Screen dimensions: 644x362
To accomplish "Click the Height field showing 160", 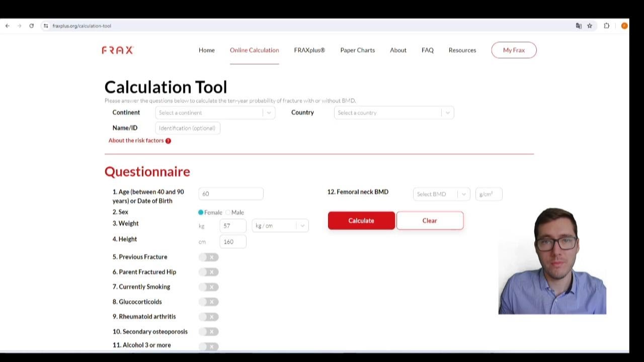I will click(x=233, y=242).
